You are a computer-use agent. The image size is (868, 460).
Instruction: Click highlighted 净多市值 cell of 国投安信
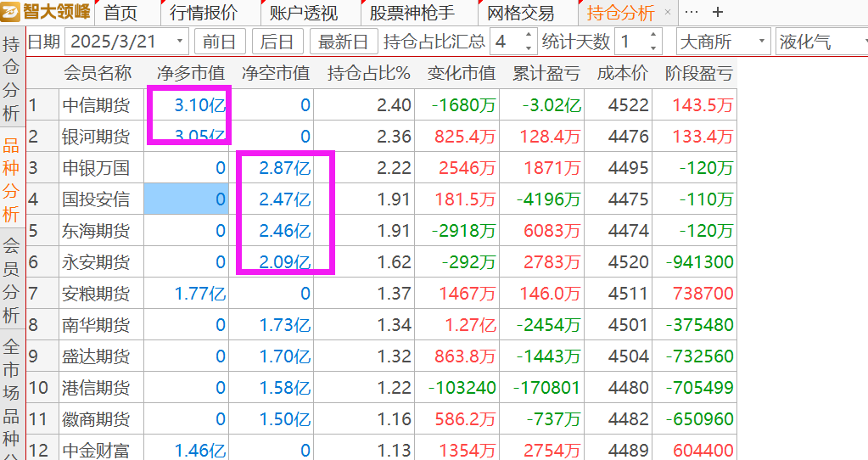pos(186,199)
